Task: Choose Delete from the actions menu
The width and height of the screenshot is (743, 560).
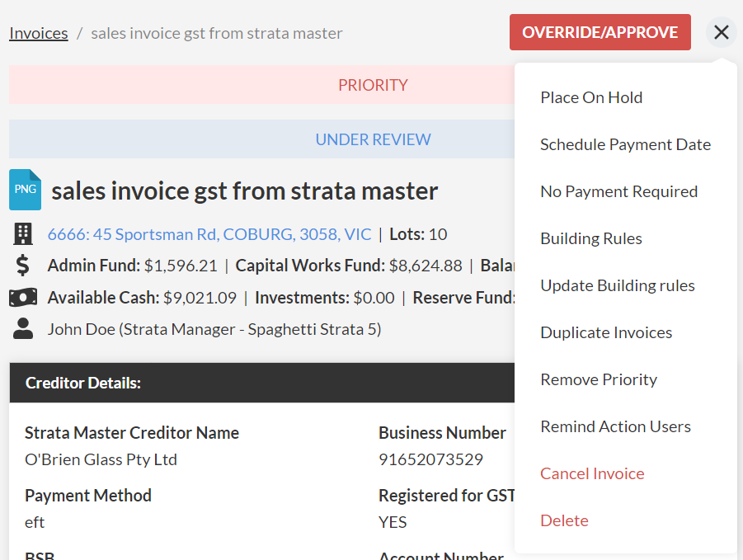Action: click(x=564, y=520)
